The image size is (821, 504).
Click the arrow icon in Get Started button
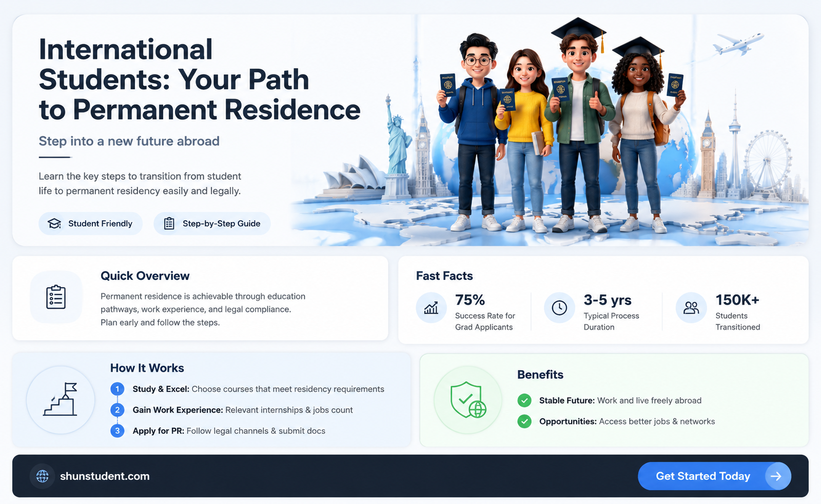pos(776,476)
